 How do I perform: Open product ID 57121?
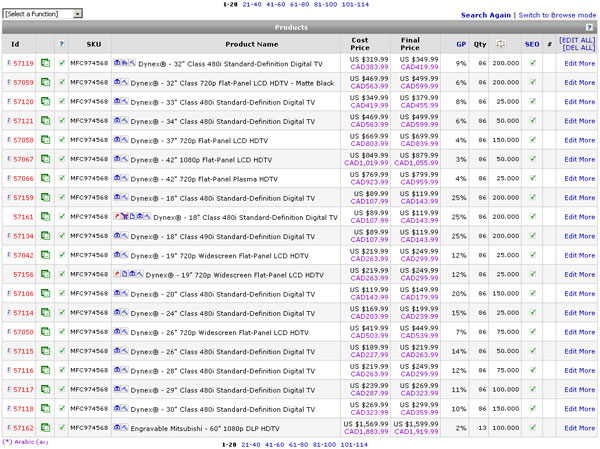pos(23,121)
